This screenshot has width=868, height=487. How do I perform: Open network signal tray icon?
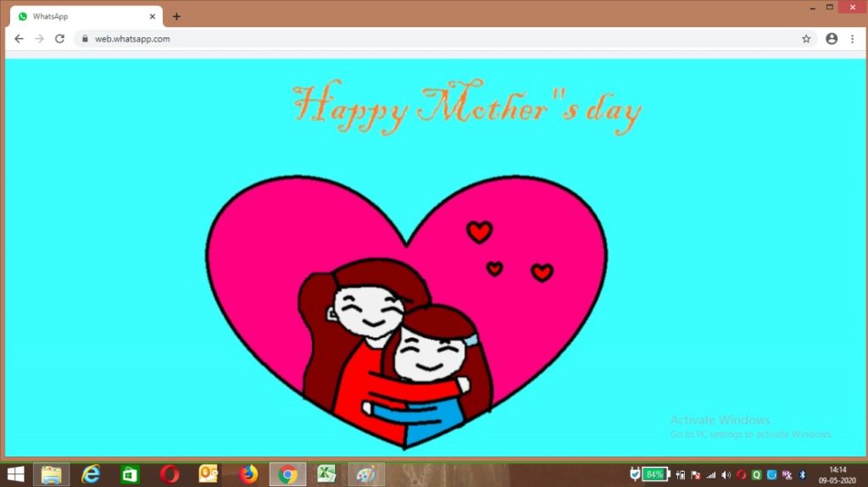tap(711, 475)
